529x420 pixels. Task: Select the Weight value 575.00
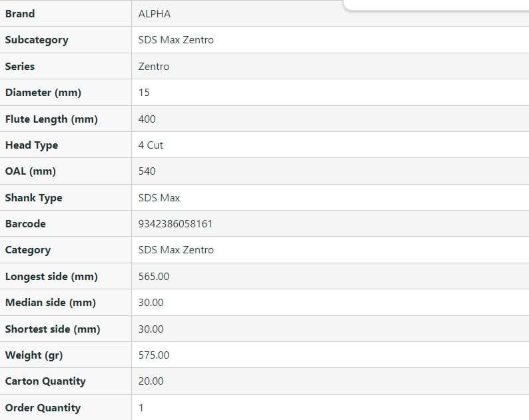(x=154, y=355)
